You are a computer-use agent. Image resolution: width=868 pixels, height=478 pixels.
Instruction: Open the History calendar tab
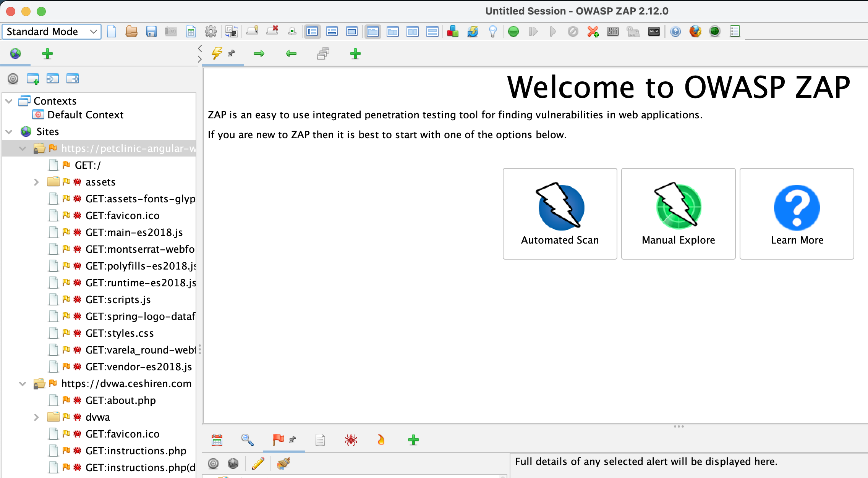click(x=217, y=440)
